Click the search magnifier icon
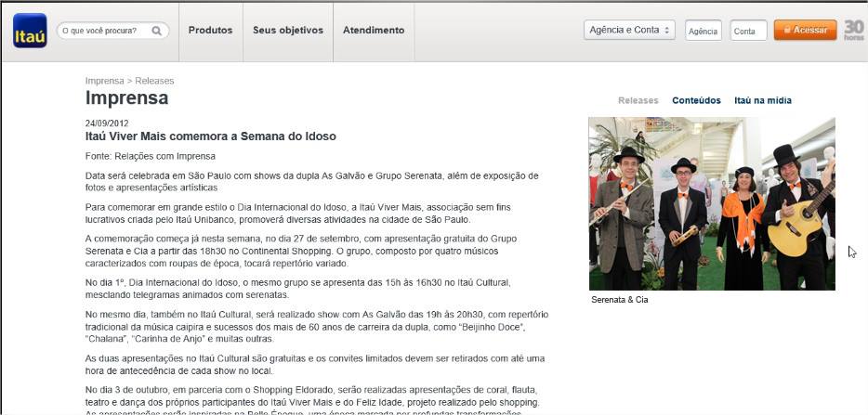The height and width of the screenshot is (415, 868). click(157, 31)
